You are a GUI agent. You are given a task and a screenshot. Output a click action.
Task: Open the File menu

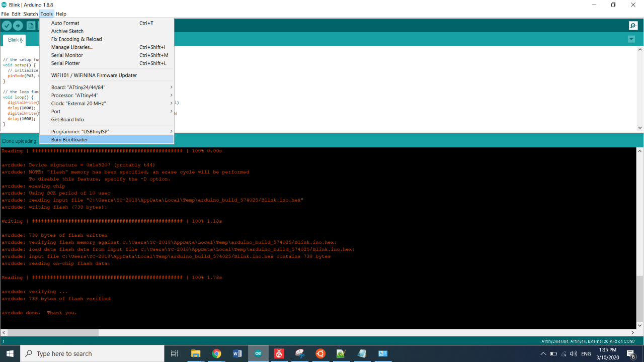click(x=5, y=14)
